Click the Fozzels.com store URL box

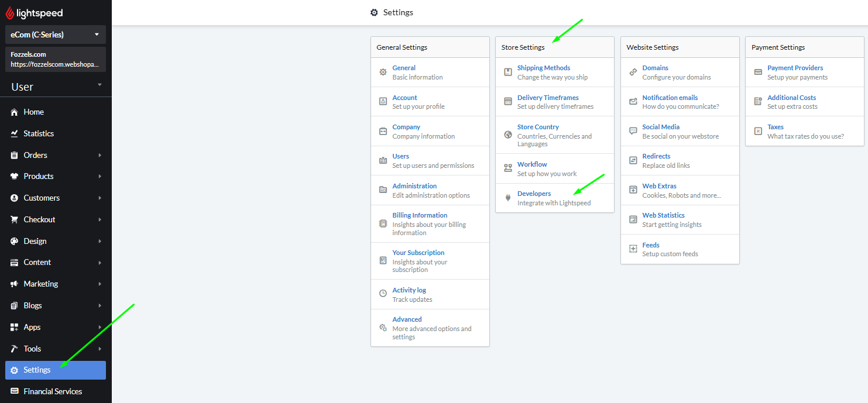tap(56, 59)
